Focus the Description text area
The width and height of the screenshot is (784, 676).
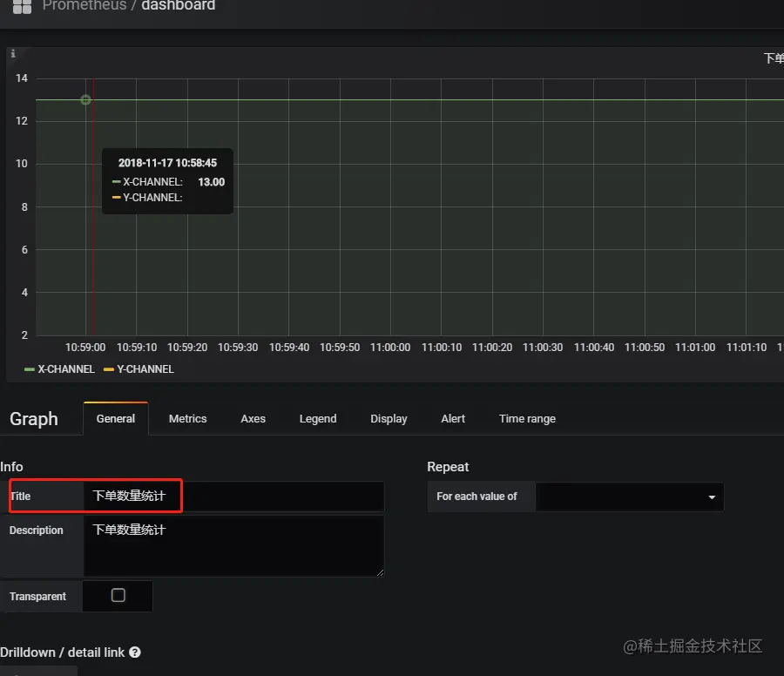click(233, 546)
